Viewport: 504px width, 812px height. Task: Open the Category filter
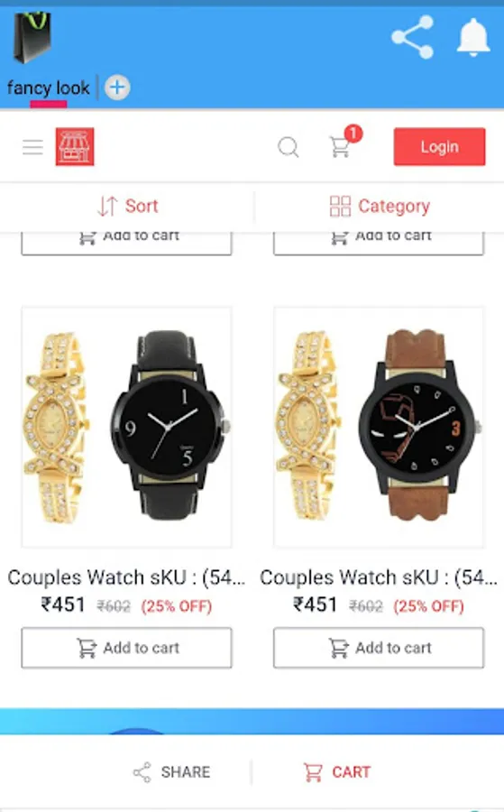tap(380, 206)
